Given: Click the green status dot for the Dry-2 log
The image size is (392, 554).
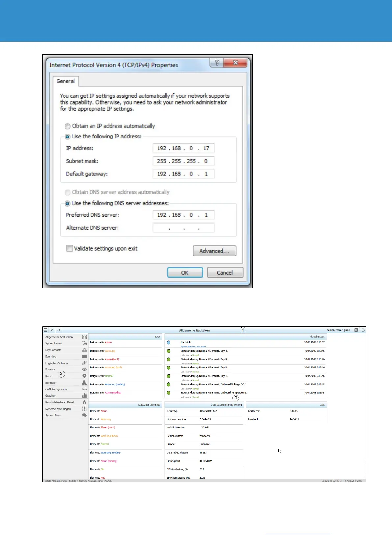Looking at the screenshot, I should click(x=169, y=368).
